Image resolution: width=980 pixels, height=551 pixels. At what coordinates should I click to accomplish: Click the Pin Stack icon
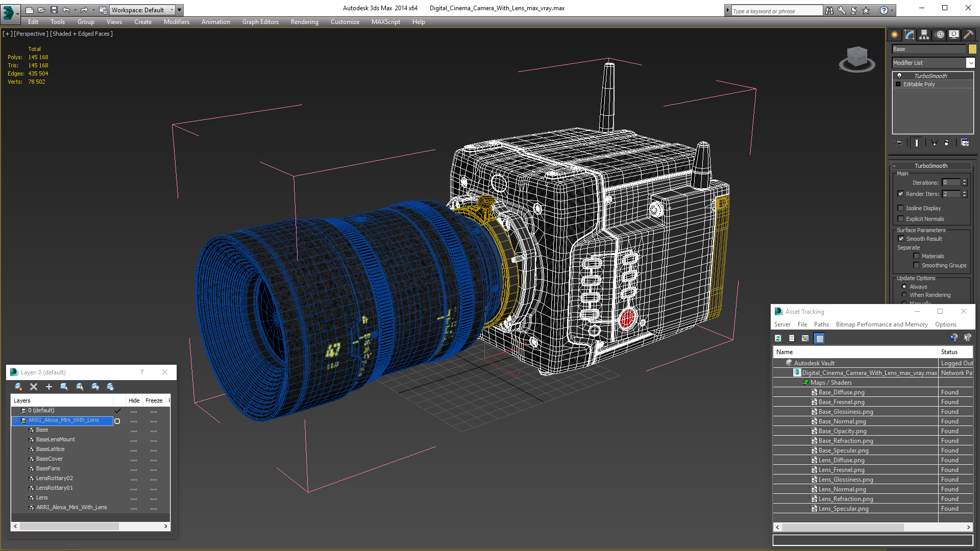(899, 143)
